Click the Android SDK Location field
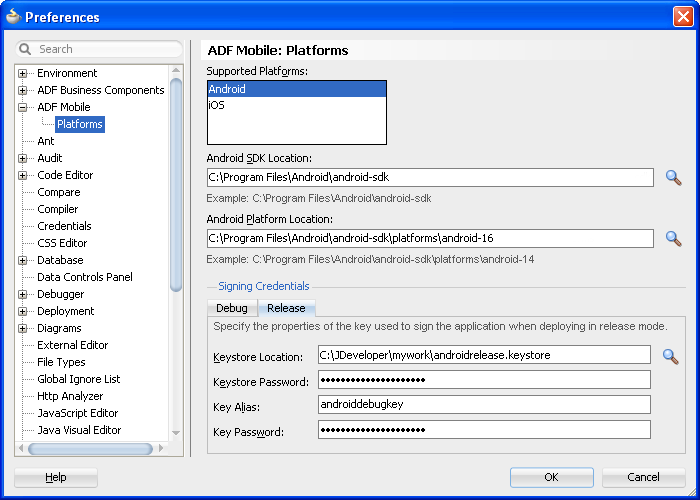This screenshot has height=500, width=700. (430, 177)
